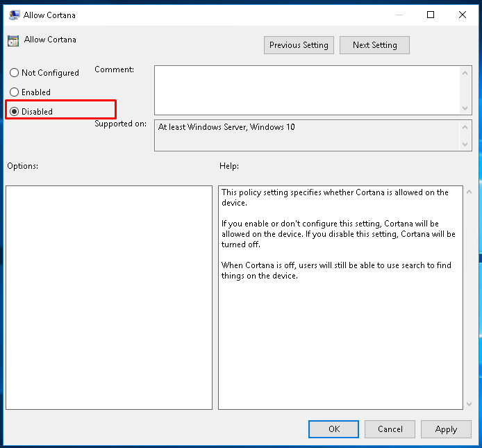The image size is (482, 448).
Task: Click the 'Help:' label
Action: pyautogui.click(x=229, y=166)
